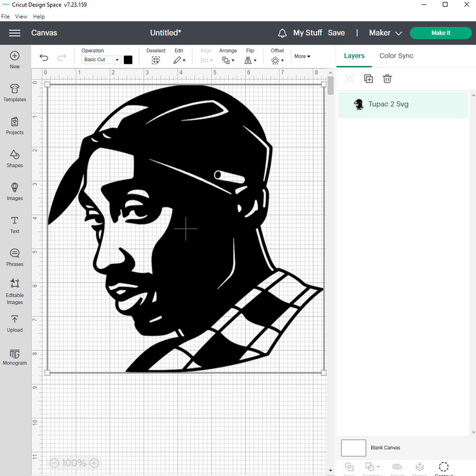Open the Templates panel
Image resolution: width=476 pixels, height=476 pixels.
pos(15,92)
